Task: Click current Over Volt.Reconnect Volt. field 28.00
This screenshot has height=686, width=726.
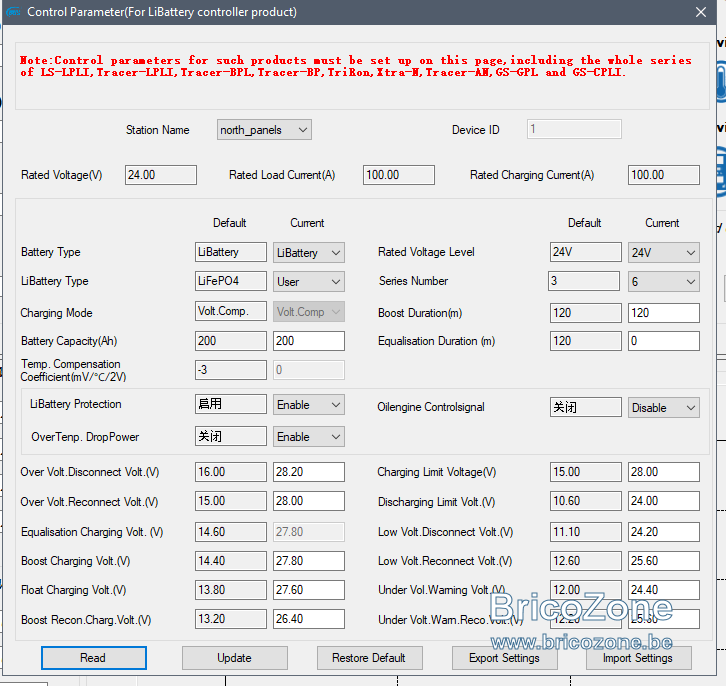Action: [309, 501]
